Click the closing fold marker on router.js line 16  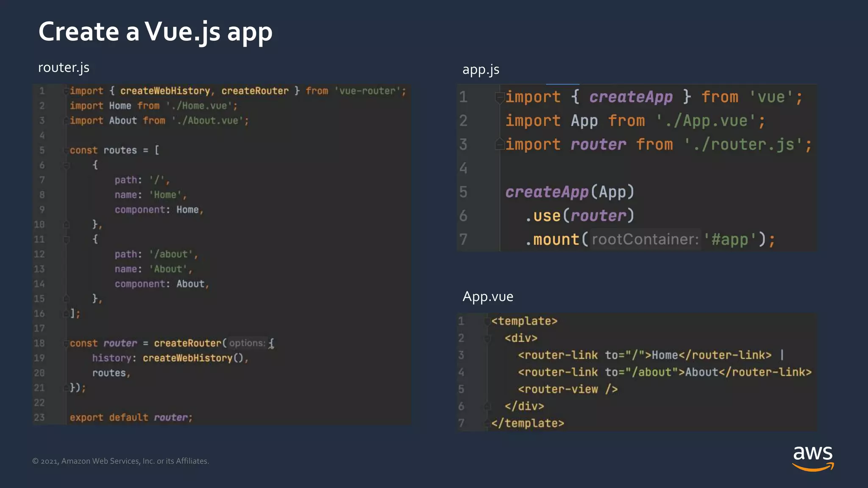(67, 313)
